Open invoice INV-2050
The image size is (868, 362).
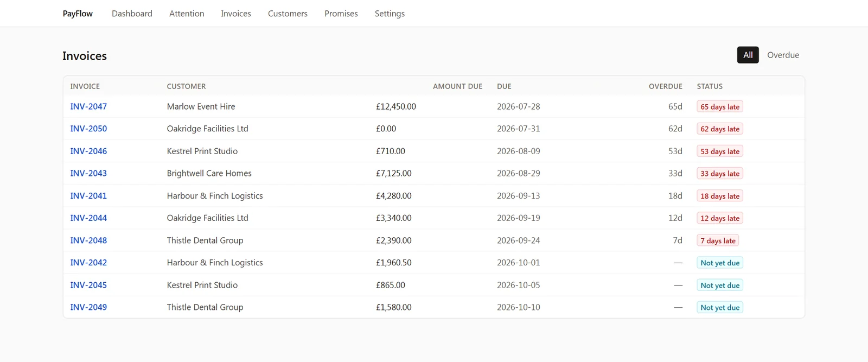click(88, 129)
